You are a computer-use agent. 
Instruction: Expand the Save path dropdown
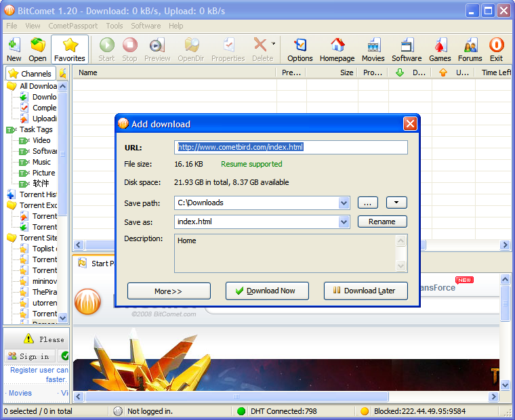tap(344, 203)
